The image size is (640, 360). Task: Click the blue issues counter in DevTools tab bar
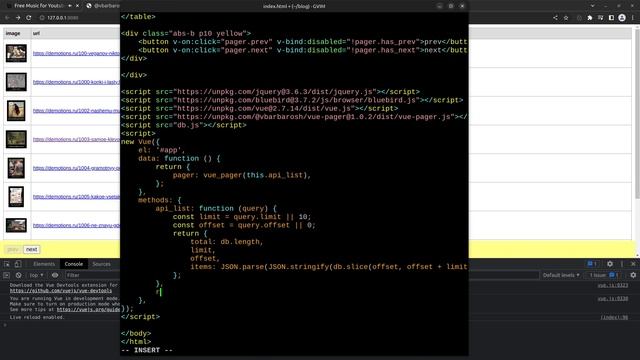[x=592, y=264]
